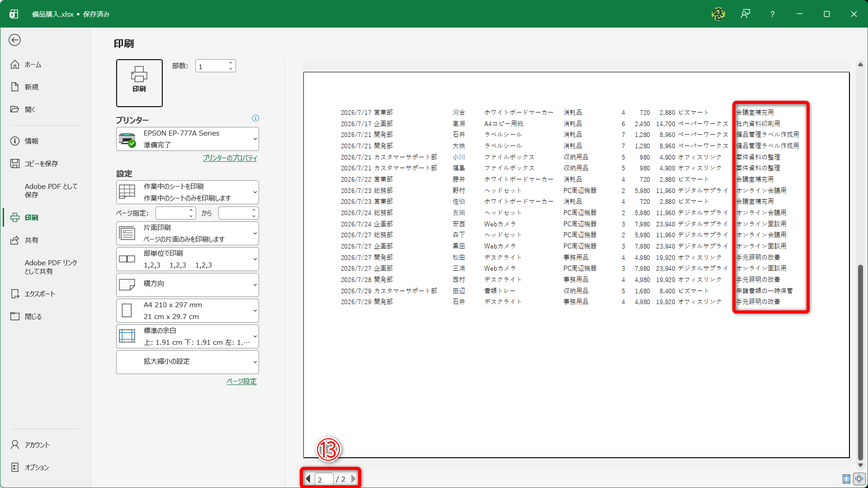Click the Excel logo icon in title bar
Screen dimensions: 868x488
click(14, 14)
